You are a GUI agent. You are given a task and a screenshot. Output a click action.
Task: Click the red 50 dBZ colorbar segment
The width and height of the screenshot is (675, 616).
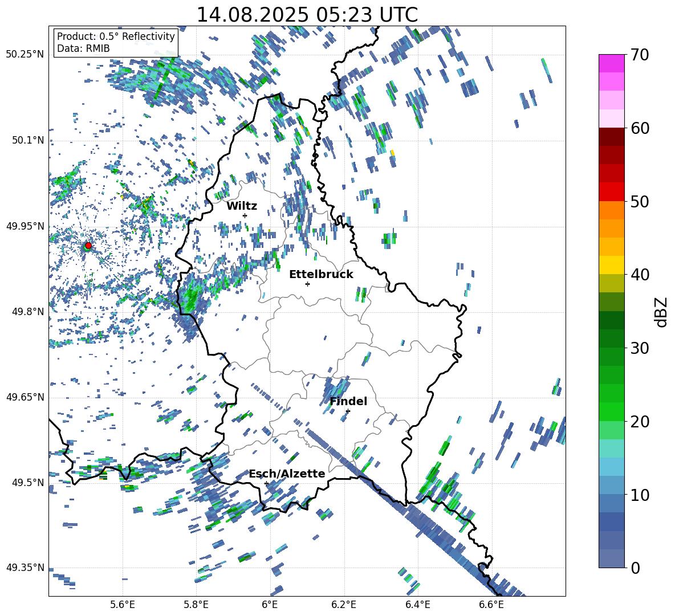click(x=611, y=192)
